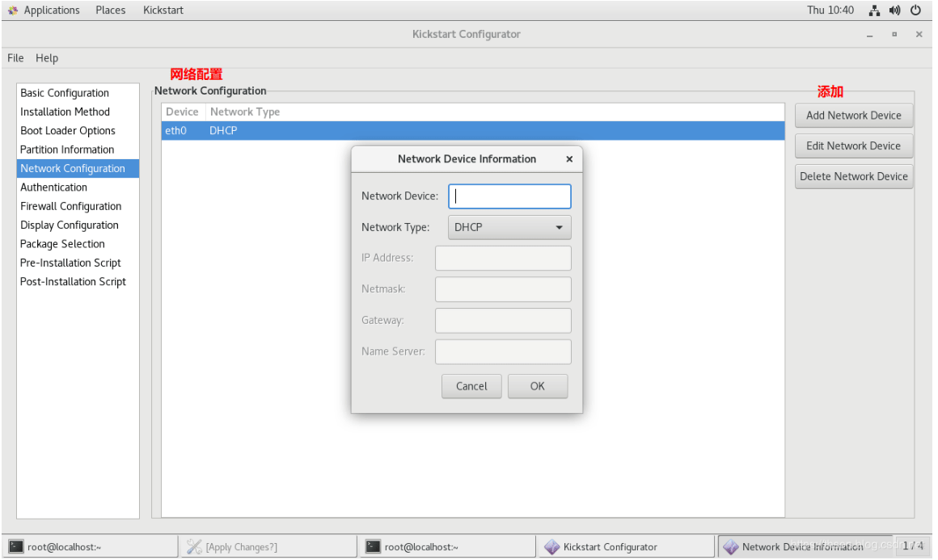Open the Places menu
This screenshot has height=560, width=938.
click(111, 11)
